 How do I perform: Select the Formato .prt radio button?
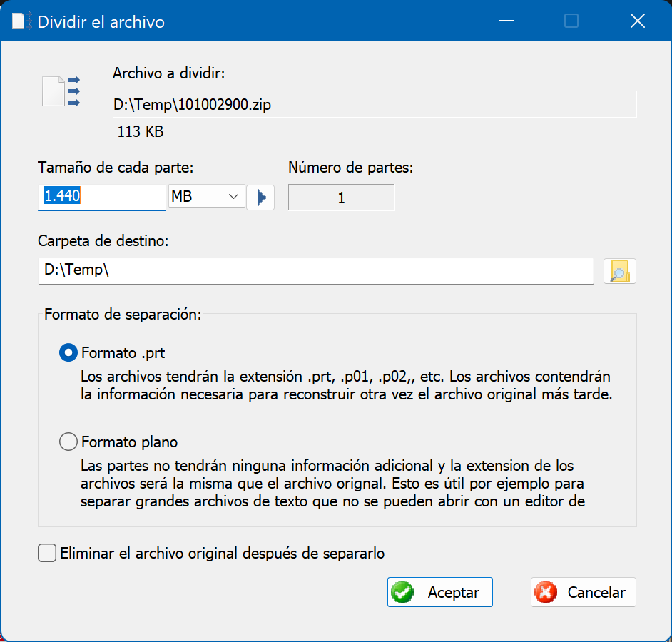tap(68, 352)
